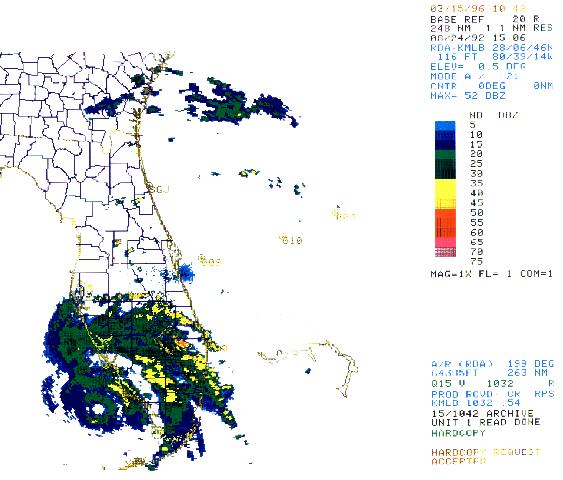Click the 116 FT elevation and longitude line

click(x=494, y=57)
